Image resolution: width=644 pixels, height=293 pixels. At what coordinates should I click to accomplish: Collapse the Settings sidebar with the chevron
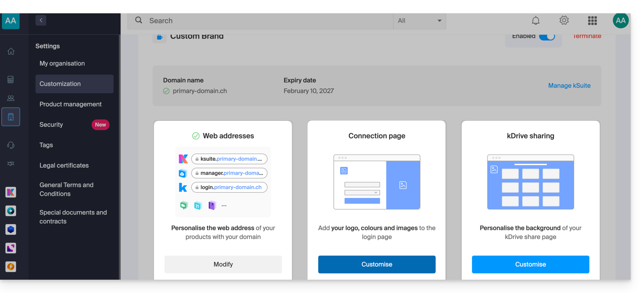tap(41, 20)
